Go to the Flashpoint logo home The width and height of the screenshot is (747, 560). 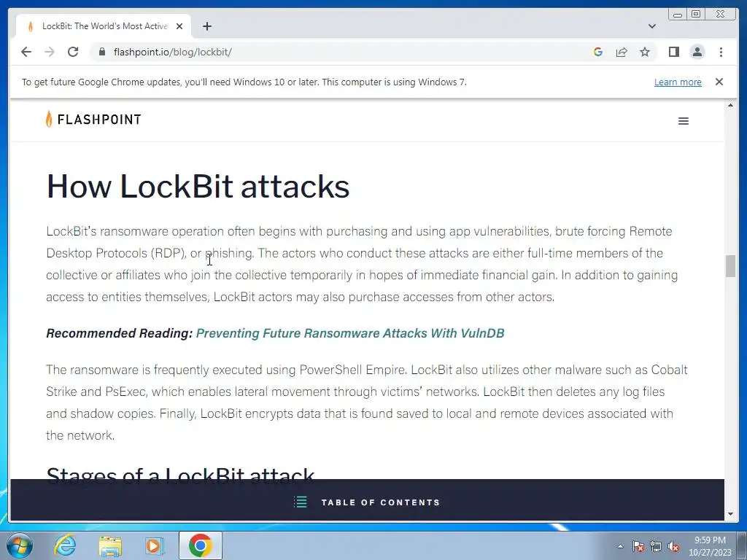(93, 119)
